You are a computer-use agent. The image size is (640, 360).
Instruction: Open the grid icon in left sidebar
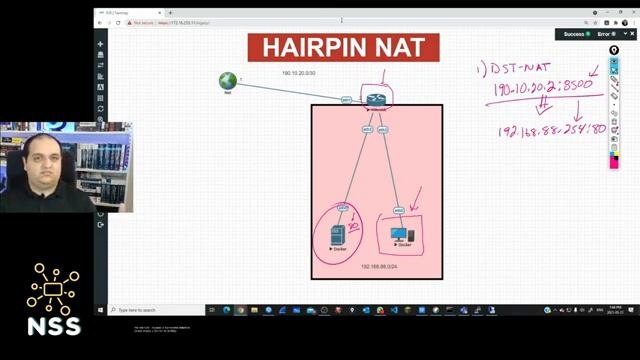[x=100, y=98]
